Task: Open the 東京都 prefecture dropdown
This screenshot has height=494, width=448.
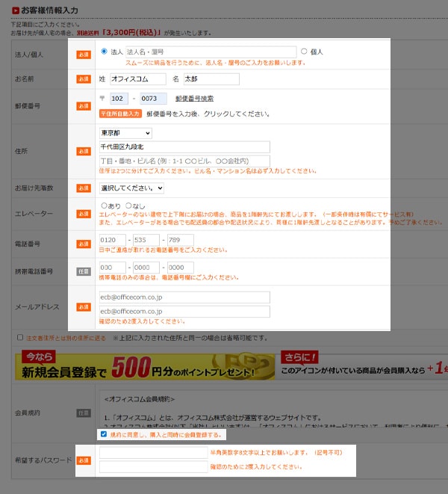Action: click(125, 133)
